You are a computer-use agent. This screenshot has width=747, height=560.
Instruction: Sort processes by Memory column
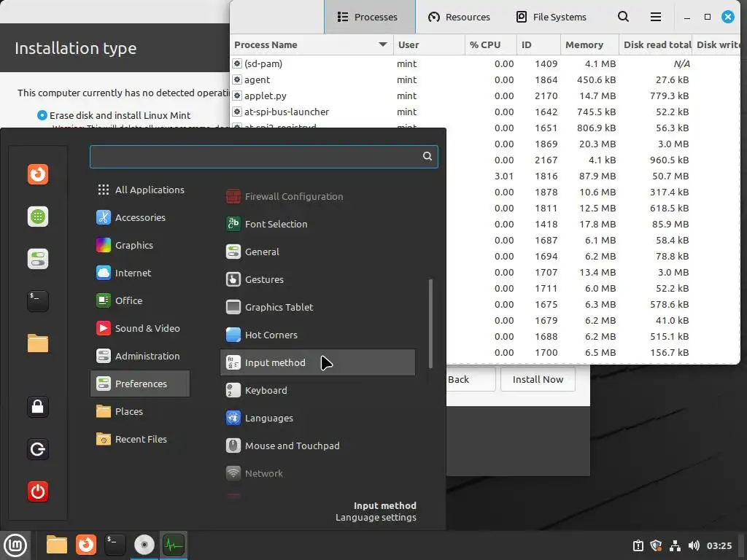(589, 44)
